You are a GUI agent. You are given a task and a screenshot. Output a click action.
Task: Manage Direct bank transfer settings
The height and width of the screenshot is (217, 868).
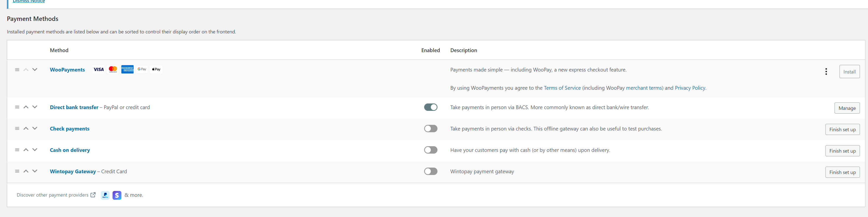(847, 108)
